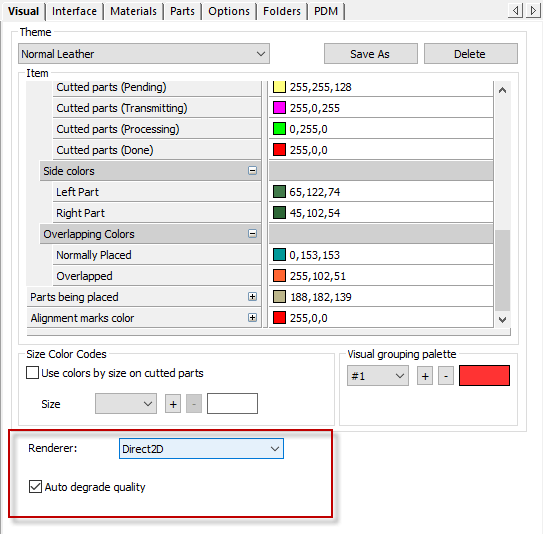The image size is (543, 534).
Task: Expand the Alignment marks color item
Action: pos(252,318)
